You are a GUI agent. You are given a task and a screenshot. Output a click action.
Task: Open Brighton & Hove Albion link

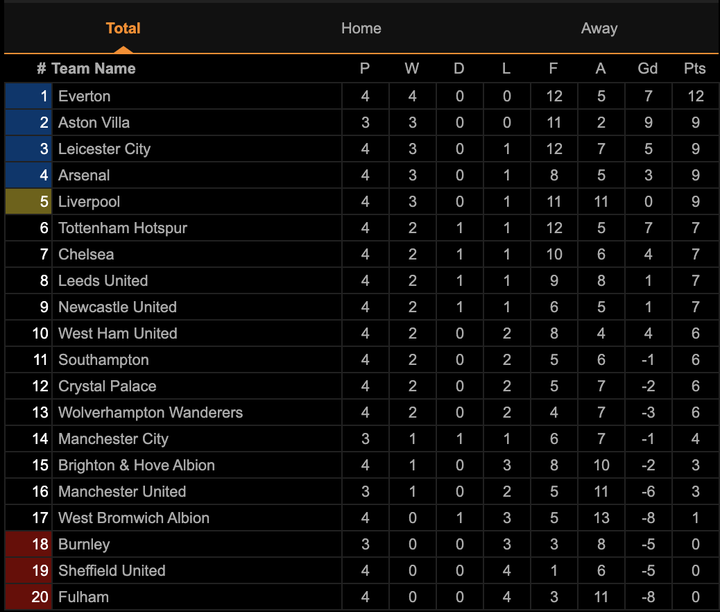coord(136,465)
